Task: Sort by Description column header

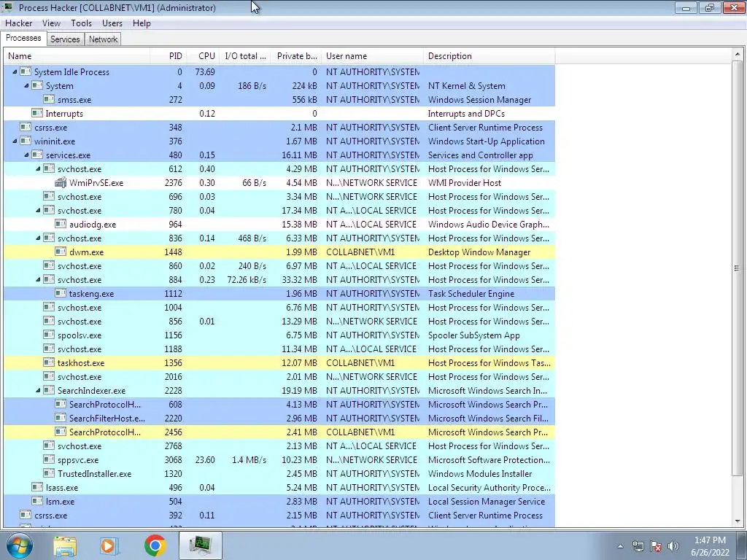Action: pyautogui.click(x=489, y=56)
